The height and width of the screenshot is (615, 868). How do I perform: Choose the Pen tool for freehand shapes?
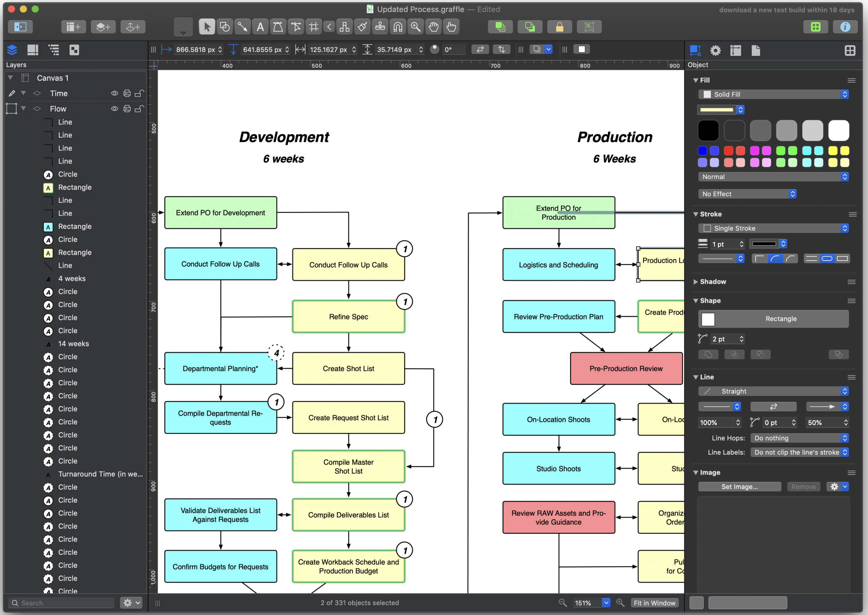(278, 27)
